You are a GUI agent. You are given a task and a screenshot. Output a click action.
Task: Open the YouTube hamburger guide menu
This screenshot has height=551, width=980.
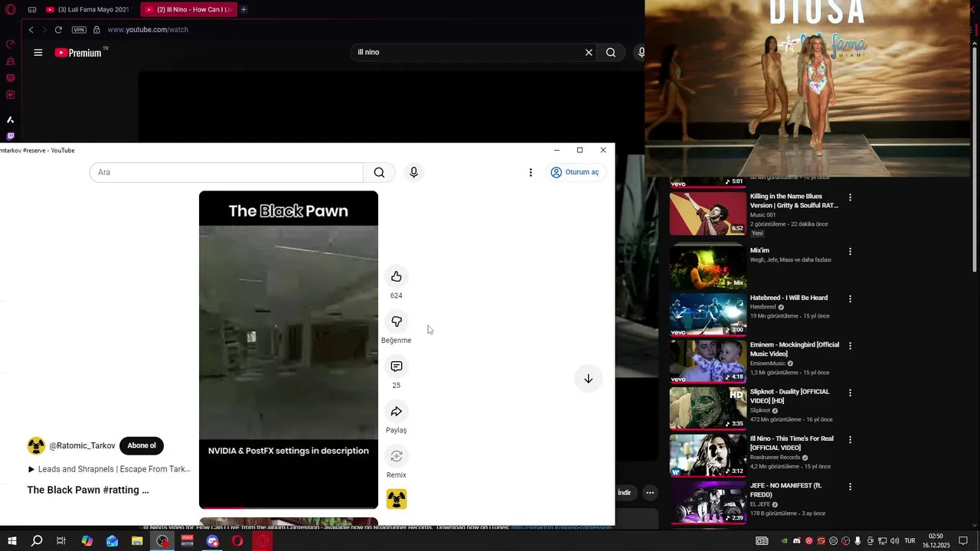(x=38, y=52)
